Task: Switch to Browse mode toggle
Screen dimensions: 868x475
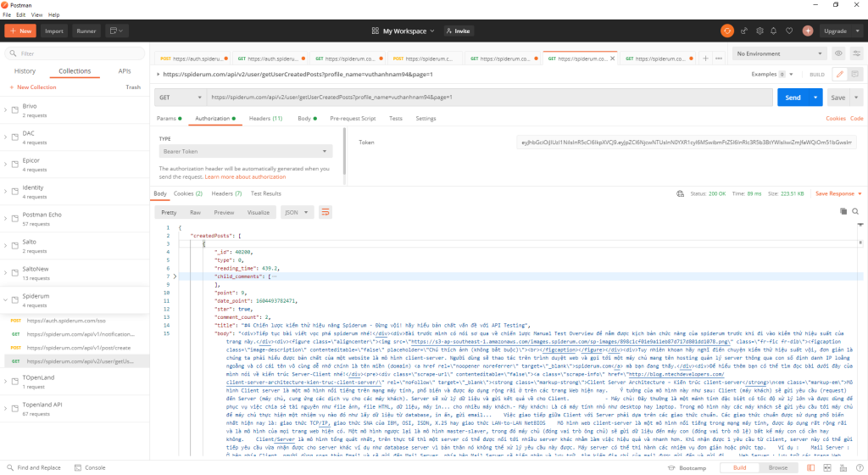Action: tap(777, 468)
